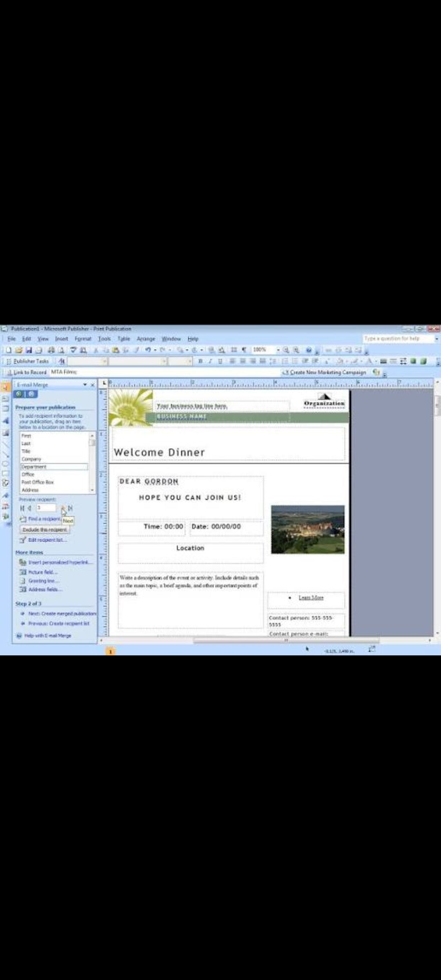441x980 pixels.
Task: Toggle Bold formatting
Action: pyautogui.click(x=200, y=361)
